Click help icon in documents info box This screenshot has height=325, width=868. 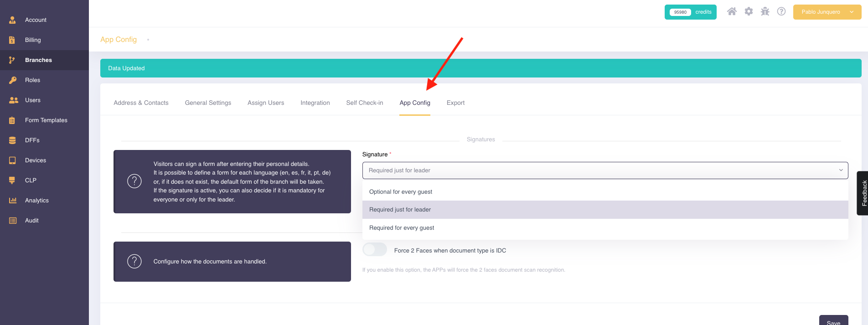(x=134, y=261)
